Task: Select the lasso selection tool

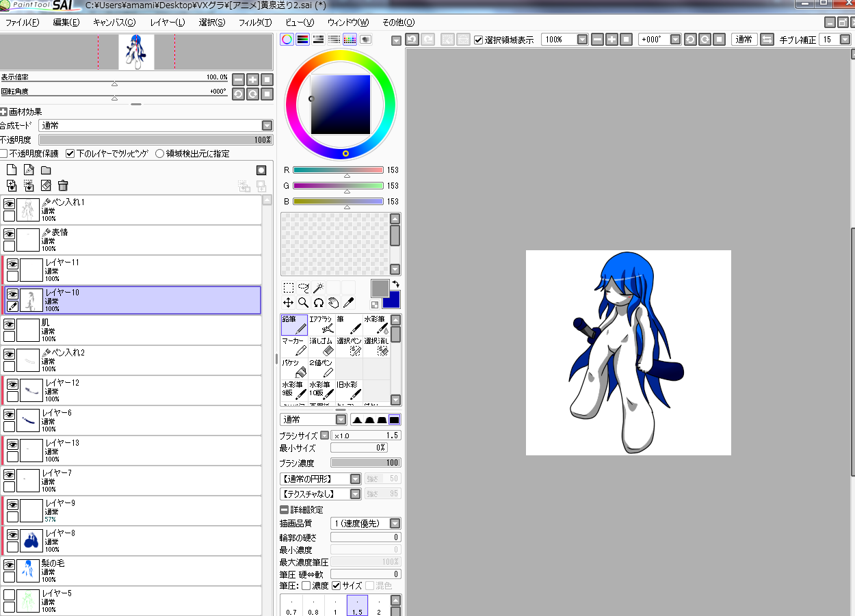Action: [x=304, y=288]
